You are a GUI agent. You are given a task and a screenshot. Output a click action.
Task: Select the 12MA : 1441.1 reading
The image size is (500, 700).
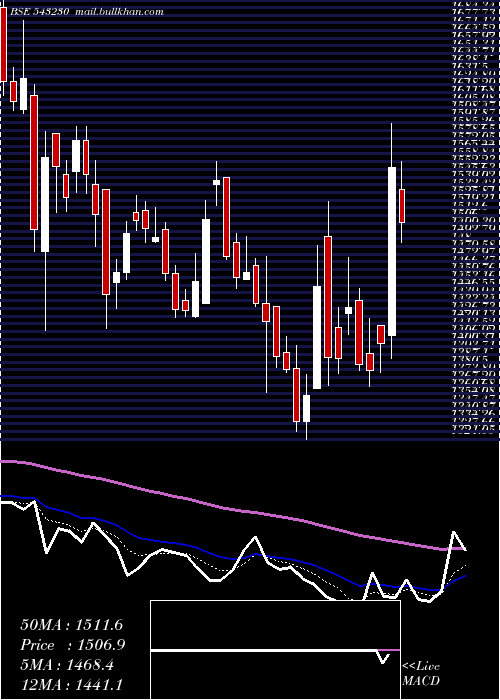(x=72, y=684)
